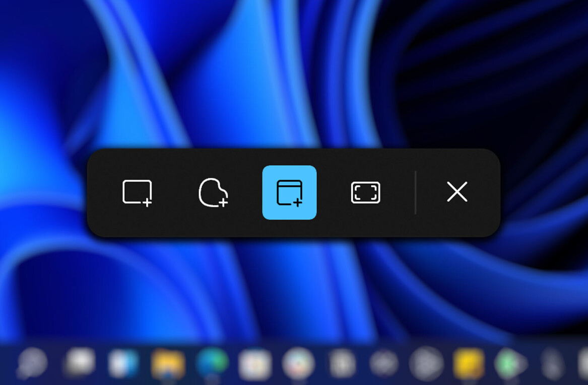This screenshot has height=385, width=588.
Task: Open the blue Widgets taskbar icon
Action: [123, 363]
